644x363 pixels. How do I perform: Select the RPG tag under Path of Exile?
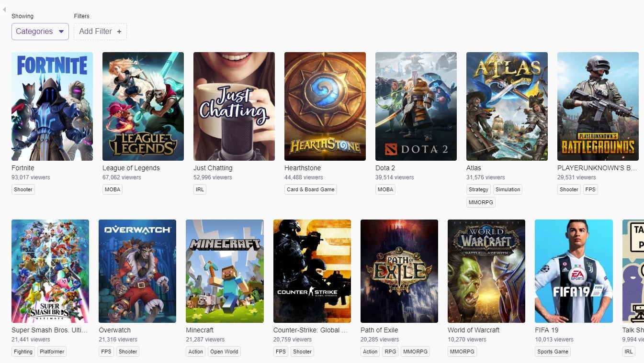pyautogui.click(x=390, y=352)
